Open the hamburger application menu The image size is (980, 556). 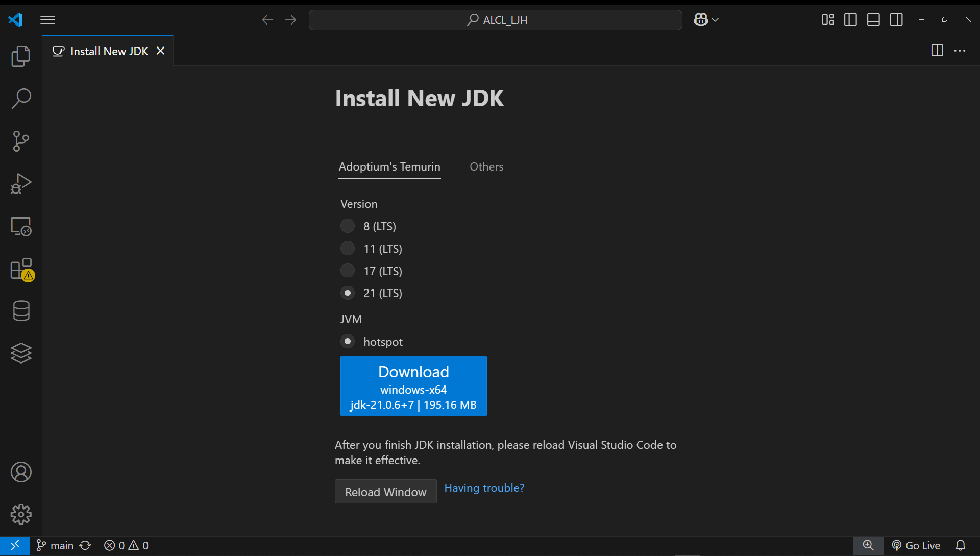click(47, 20)
